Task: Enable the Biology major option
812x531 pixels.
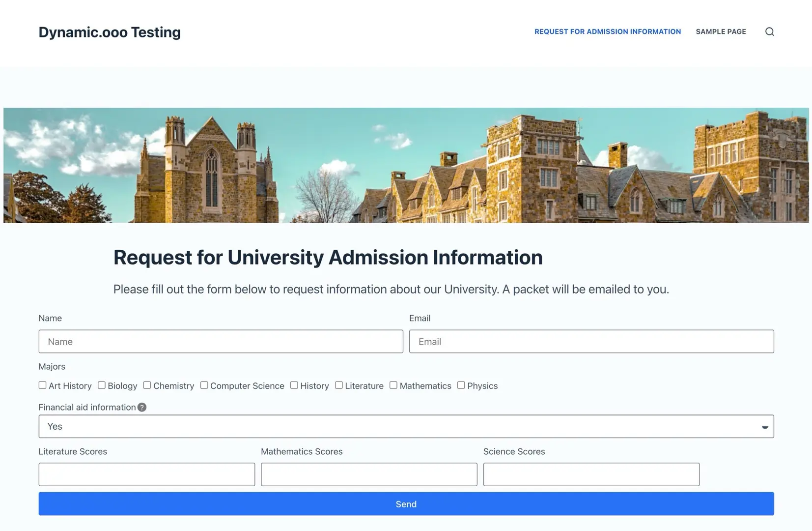Action: 102,385
